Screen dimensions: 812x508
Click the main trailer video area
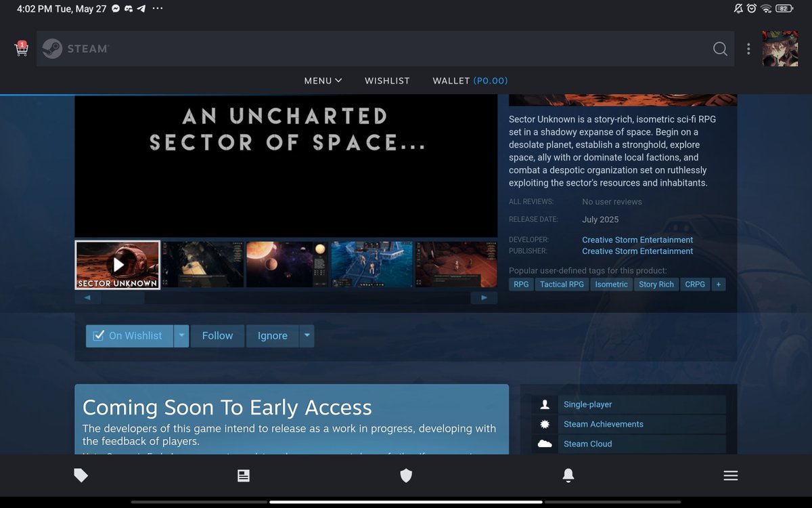coord(286,166)
